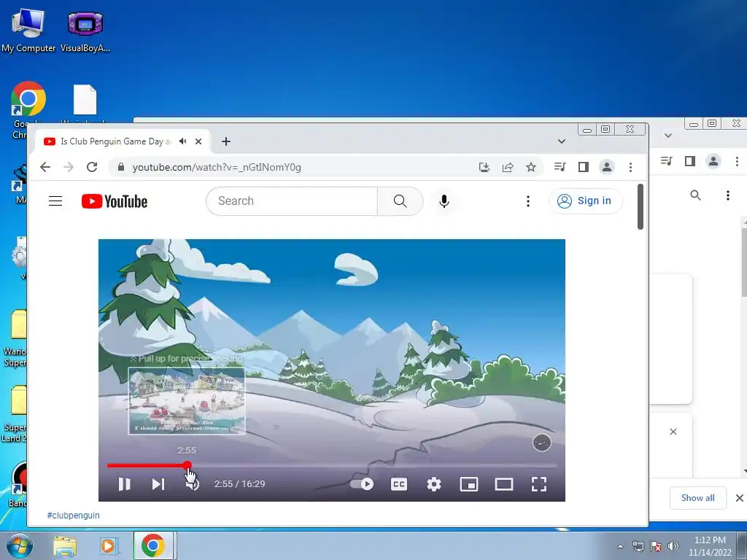Click the magnifier search button
The height and width of the screenshot is (560, 747).
tap(400, 201)
